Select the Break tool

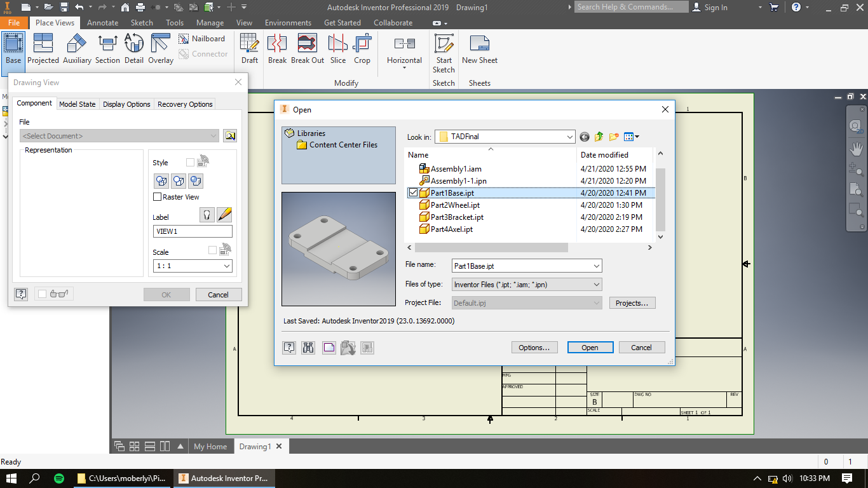point(277,49)
